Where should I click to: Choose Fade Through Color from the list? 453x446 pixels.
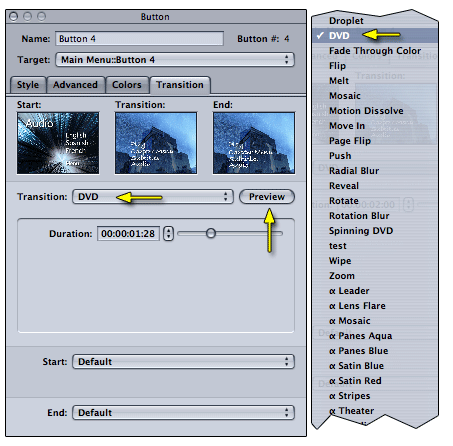[375, 51]
